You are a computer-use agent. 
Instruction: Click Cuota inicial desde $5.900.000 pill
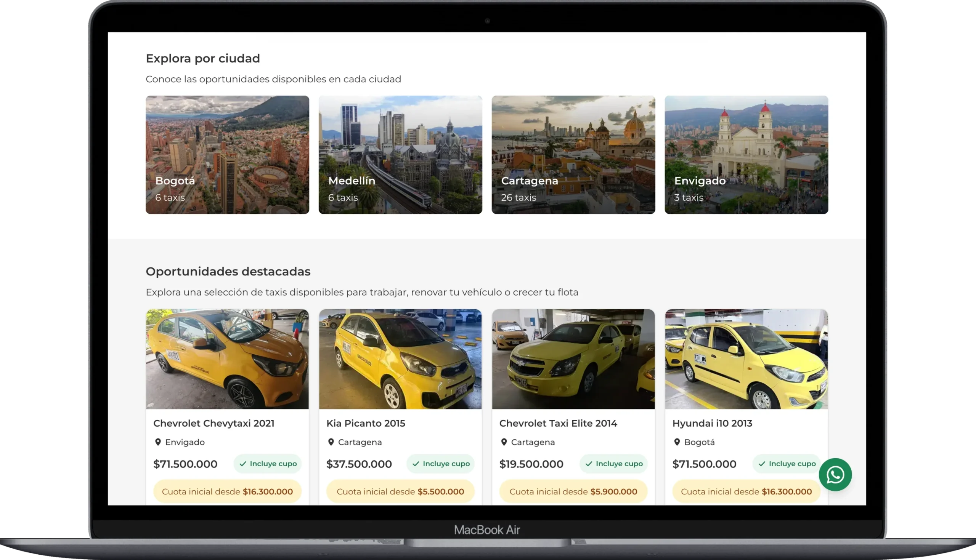click(573, 491)
